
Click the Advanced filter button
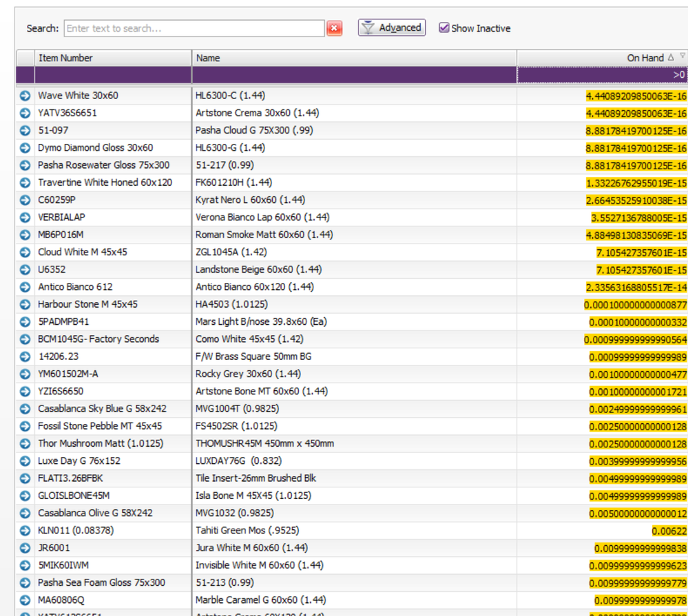point(391,28)
